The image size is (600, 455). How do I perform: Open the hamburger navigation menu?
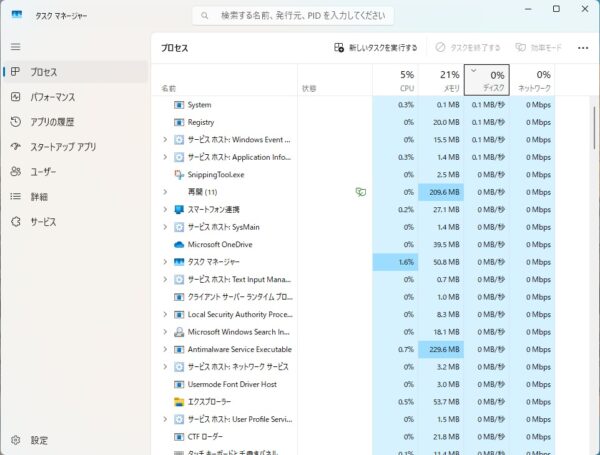pyautogui.click(x=15, y=47)
